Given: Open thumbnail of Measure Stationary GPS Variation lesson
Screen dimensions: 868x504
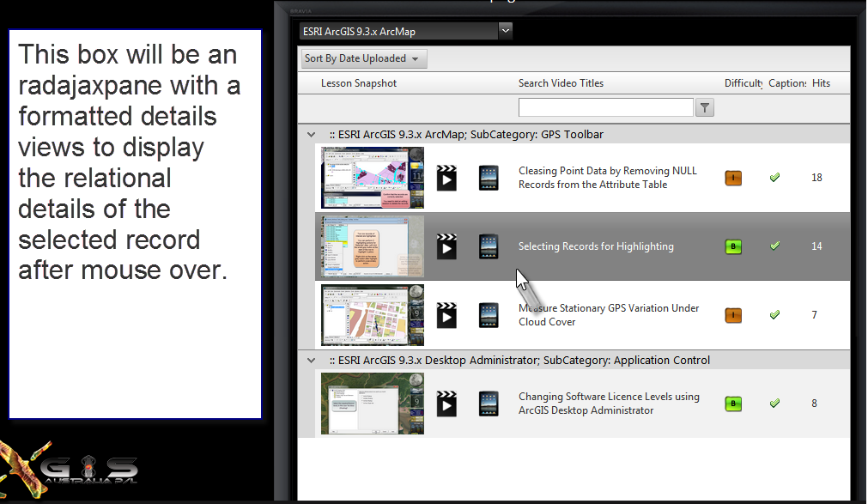Looking at the screenshot, I should click(373, 315).
